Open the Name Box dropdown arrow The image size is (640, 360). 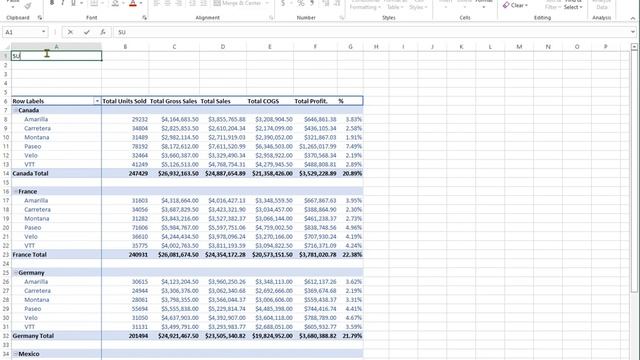point(43,32)
